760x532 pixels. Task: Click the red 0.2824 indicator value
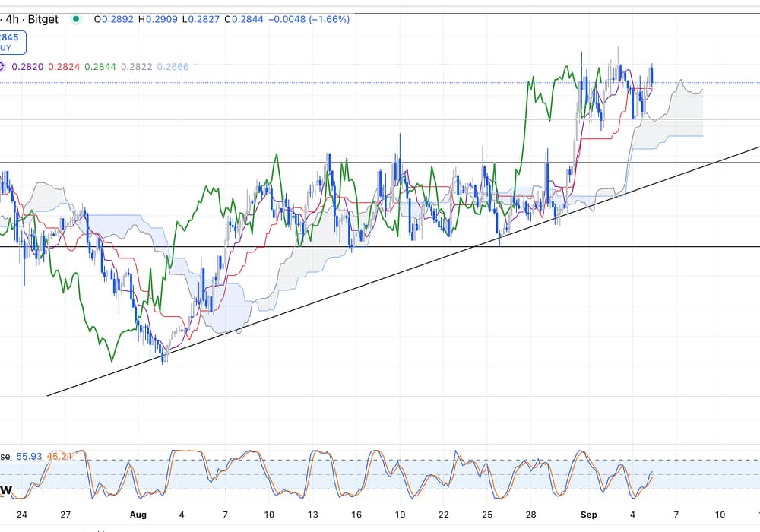click(x=63, y=67)
